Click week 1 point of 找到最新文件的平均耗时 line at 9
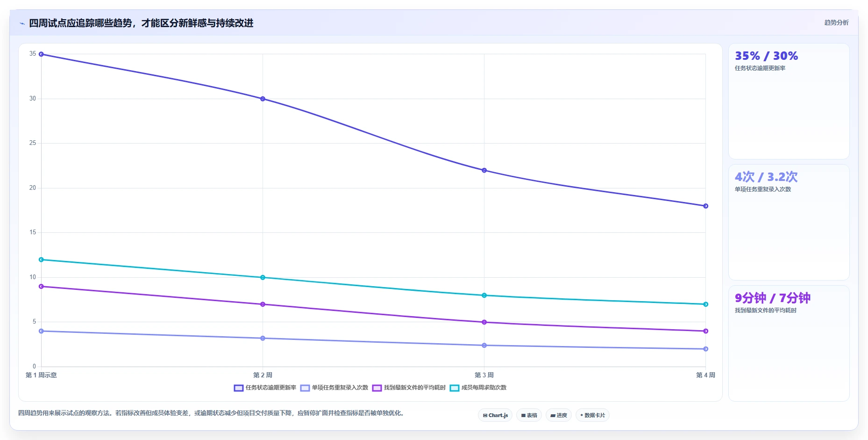868x440 pixels. pyautogui.click(x=41, y=286)
